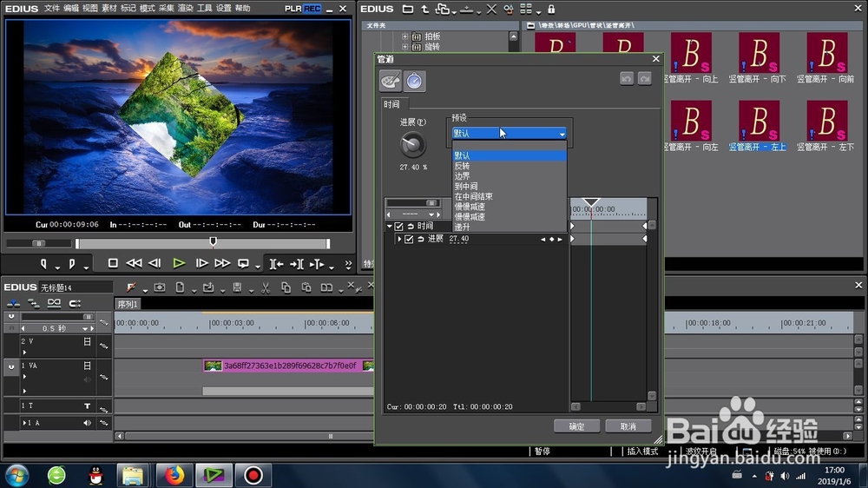The width and height of the screenshot is (868, 488).
Task: Click the Save project floppy icon
Action: click(237, 287)
